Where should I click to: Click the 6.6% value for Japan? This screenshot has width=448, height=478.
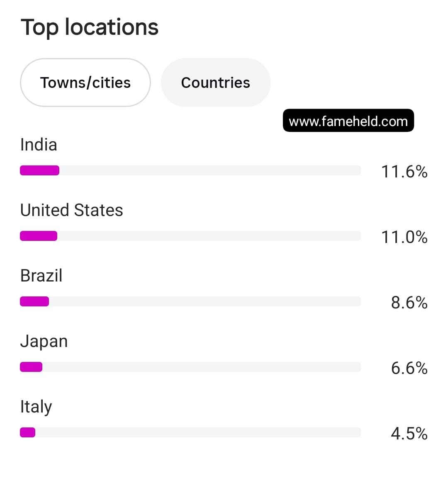point(409,368)
